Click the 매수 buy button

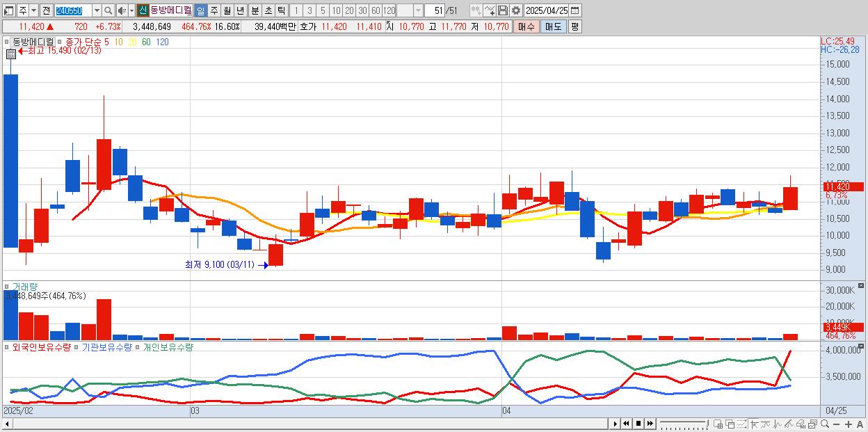point(527,26)
